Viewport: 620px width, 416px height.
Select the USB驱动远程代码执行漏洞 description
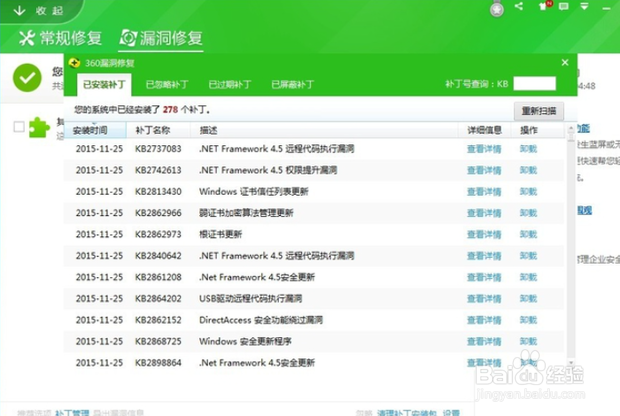click(250, 298)
